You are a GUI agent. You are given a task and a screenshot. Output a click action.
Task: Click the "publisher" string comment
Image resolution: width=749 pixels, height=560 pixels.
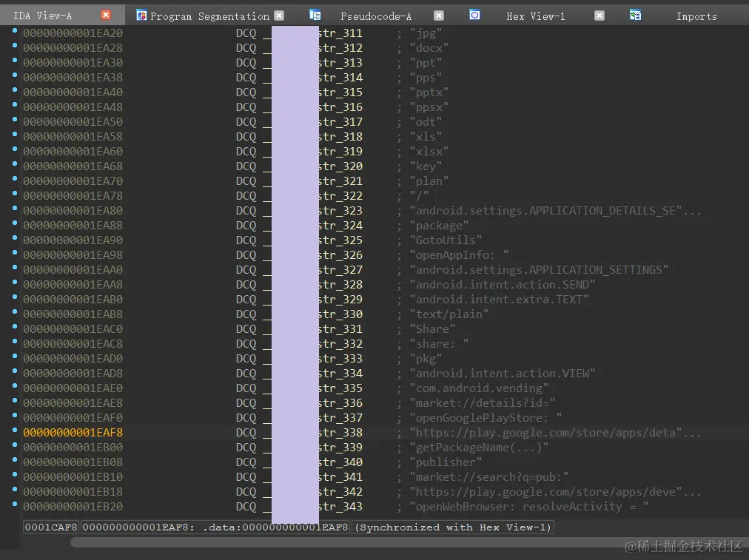446,462
